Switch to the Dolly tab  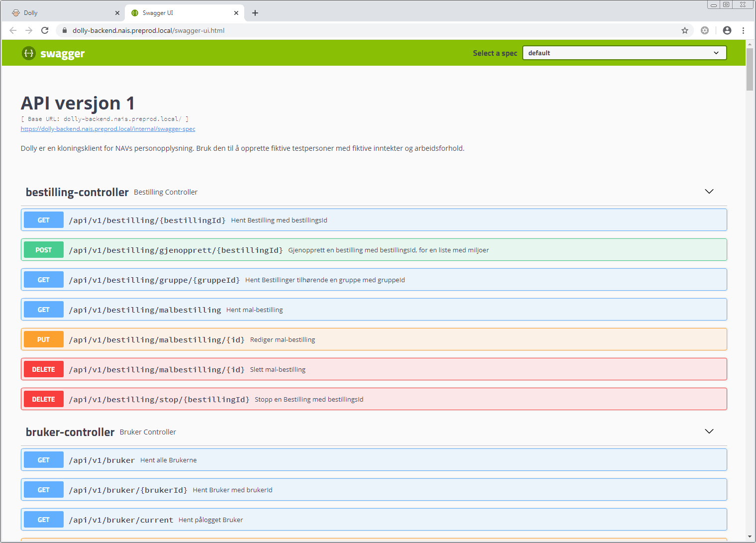point(60,13)
